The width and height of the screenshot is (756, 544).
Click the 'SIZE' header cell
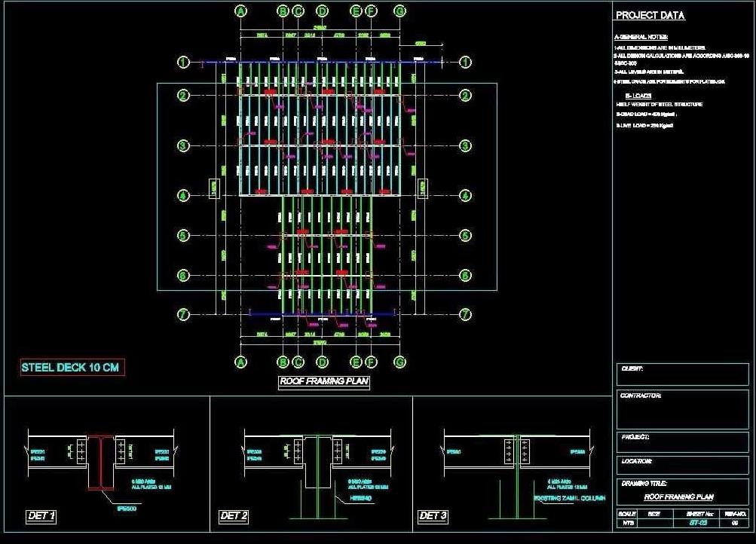point(653,514)
